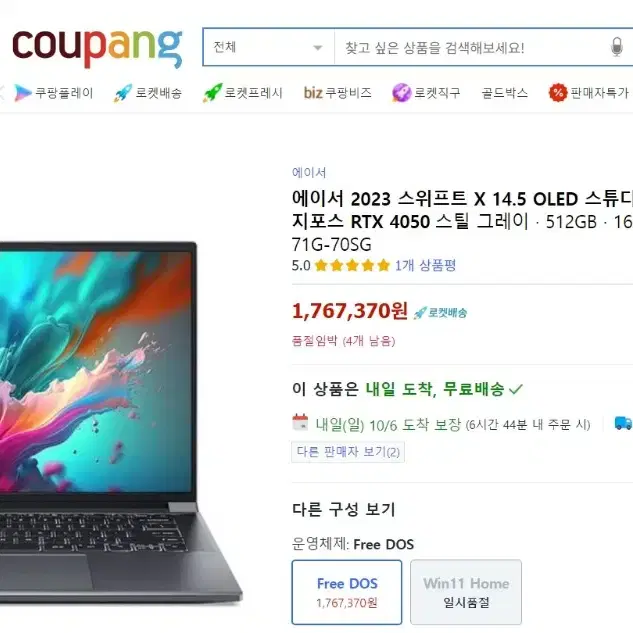Click the microphone voice search icon

click(x=616, y=47)
